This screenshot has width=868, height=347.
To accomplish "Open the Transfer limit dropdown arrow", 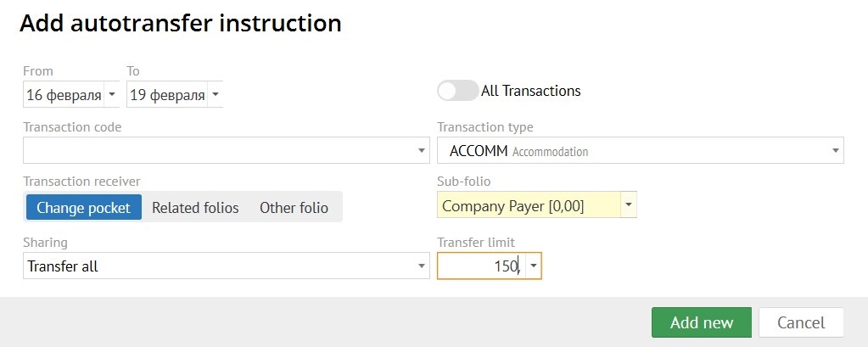I will pyautogui.click(x=533, y=266).
